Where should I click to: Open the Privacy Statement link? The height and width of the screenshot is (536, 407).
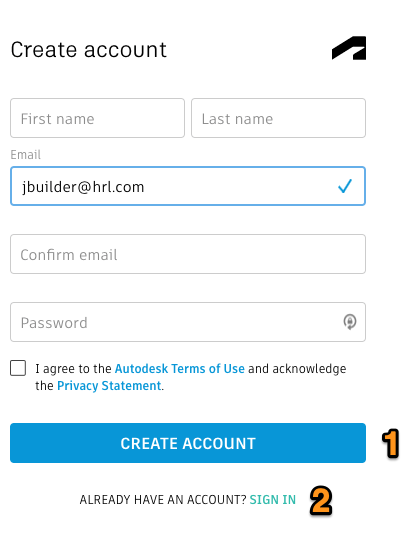point(109,386)
